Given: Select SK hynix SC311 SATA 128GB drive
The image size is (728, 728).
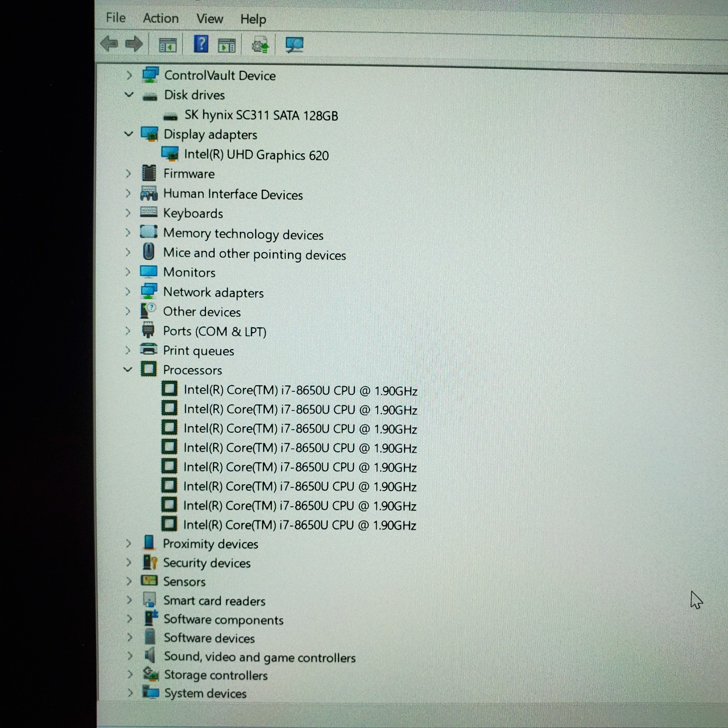Looking at the screenshot, I should 261,115.
